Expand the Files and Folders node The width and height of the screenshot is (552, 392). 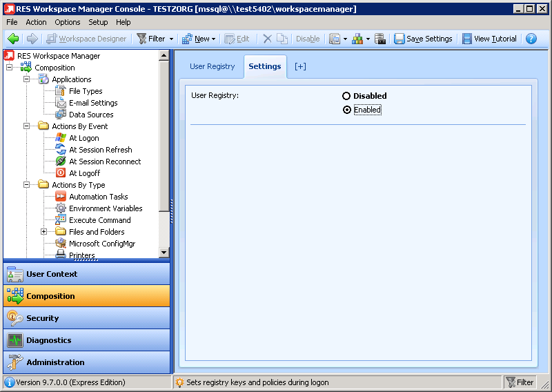coord(43,231)
